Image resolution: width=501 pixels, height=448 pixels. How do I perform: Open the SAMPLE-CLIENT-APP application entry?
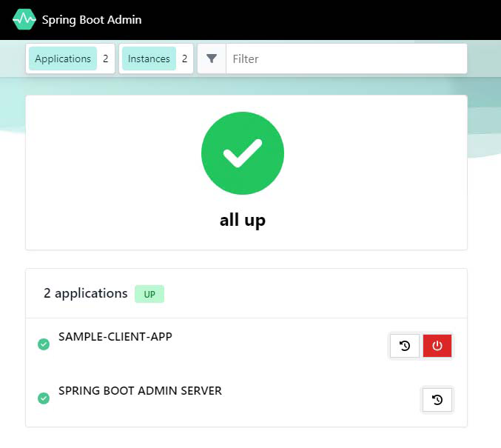(x=115, y=337)
